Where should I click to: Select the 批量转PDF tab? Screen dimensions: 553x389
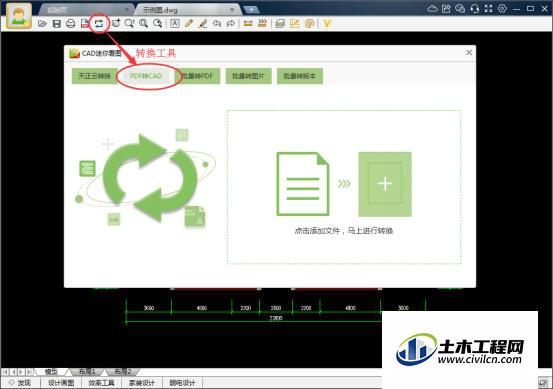coord(198,76)
